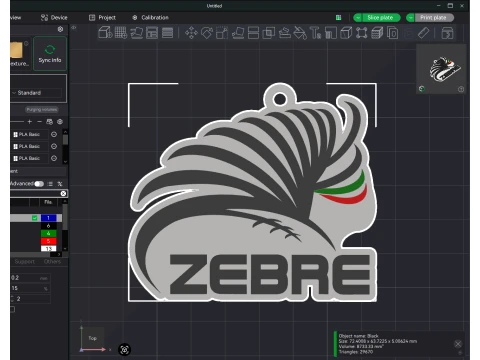The height and width of the screenshot is (360, 480).
Task: Toggle the perspective view cube icon
Action: [346, 33]
